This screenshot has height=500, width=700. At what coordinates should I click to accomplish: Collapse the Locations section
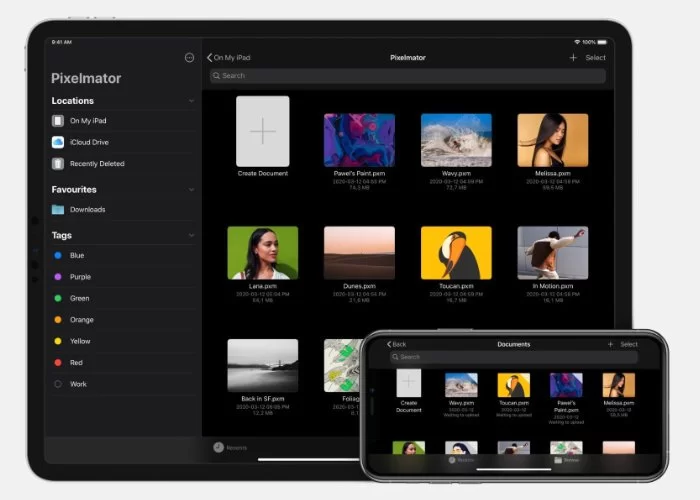point(191,101)
